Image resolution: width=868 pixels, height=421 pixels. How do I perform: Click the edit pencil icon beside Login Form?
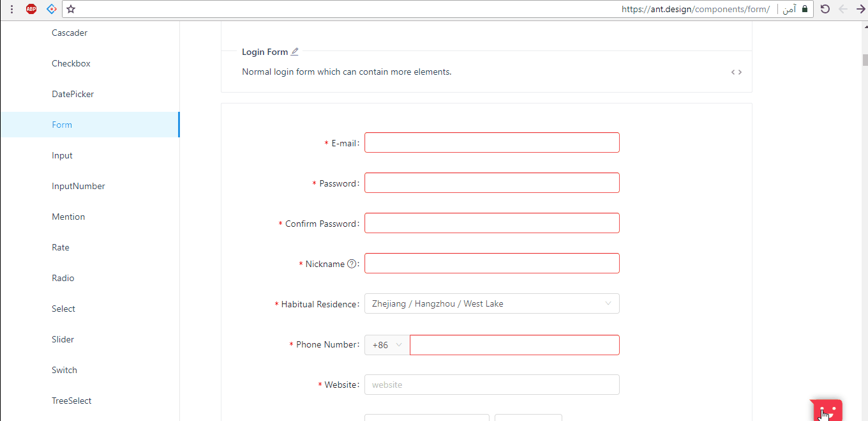point(294,51)
